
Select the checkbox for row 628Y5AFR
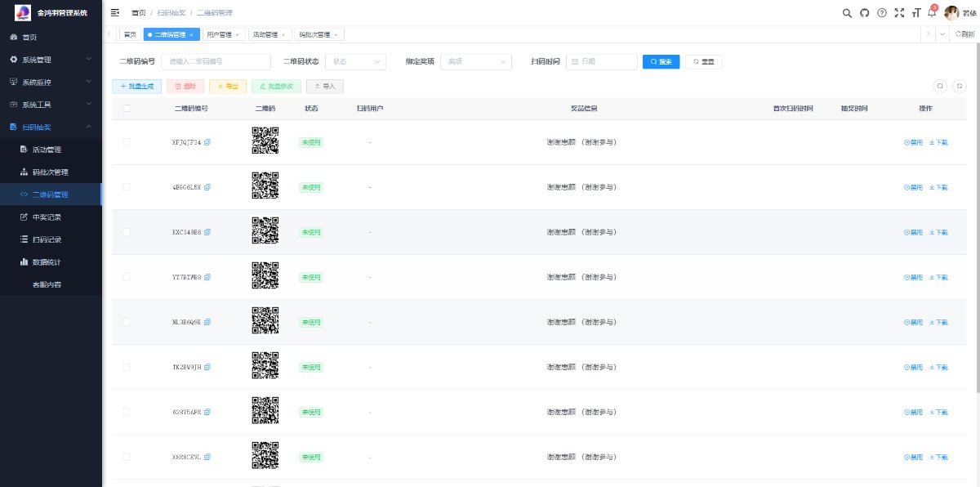click(x=126, y=412)
